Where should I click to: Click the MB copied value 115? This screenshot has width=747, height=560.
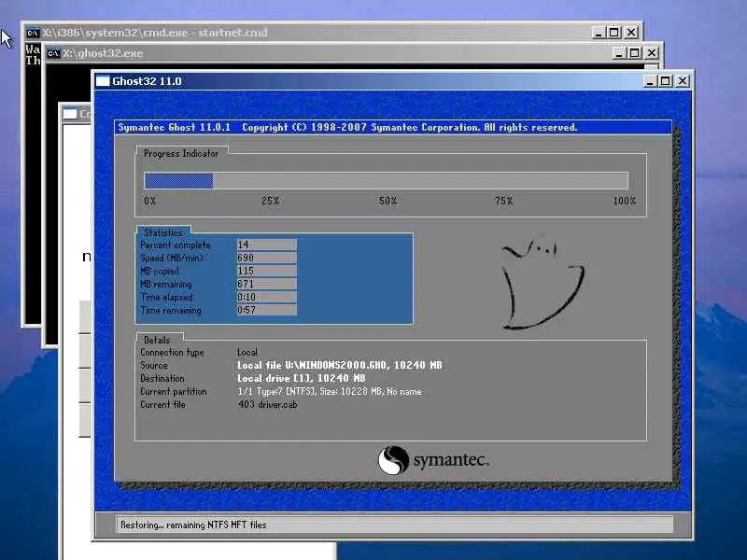pyautogui.click(x=266, y=271)
